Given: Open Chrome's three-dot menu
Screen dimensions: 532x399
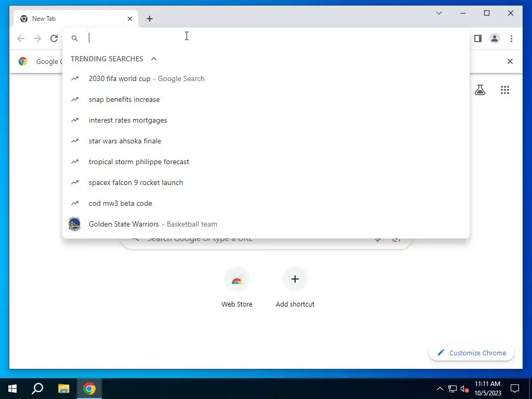Looking at the screenshot, I should (511, 38).
